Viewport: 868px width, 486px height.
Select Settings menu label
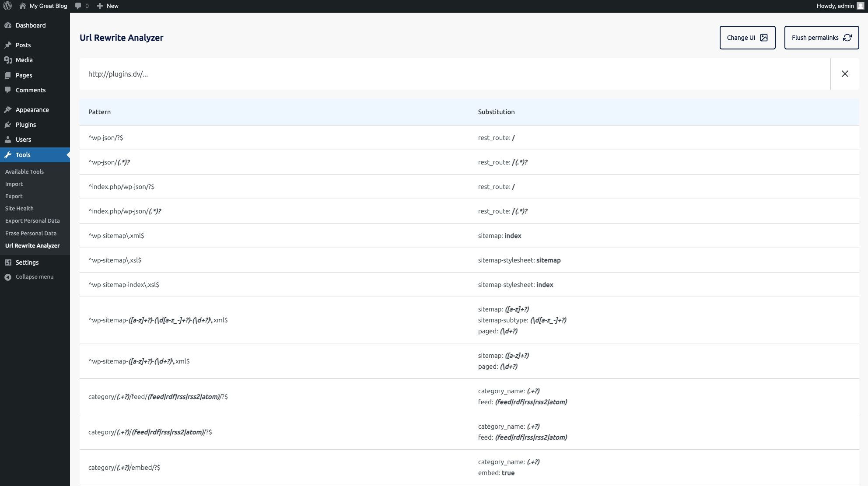pyautogui.click(x=27, y=262)
